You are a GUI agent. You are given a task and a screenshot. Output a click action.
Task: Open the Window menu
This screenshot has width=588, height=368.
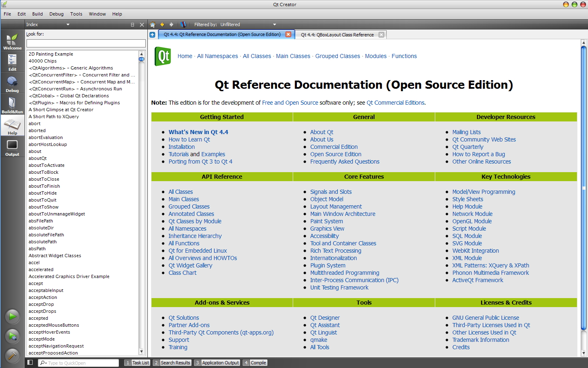(97, 14)
